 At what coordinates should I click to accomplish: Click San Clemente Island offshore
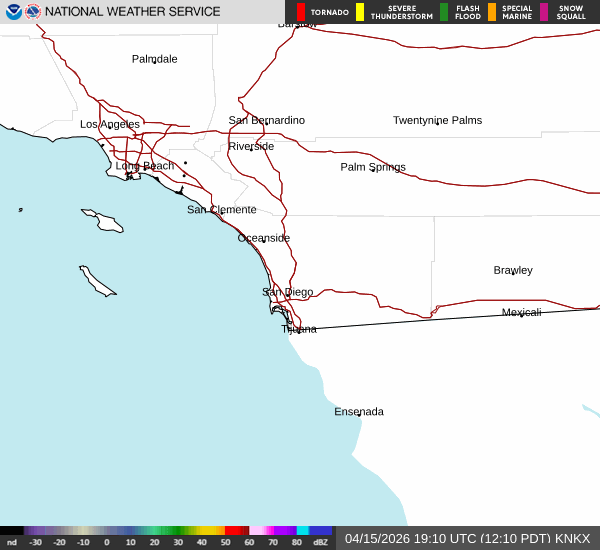(98, 281)
